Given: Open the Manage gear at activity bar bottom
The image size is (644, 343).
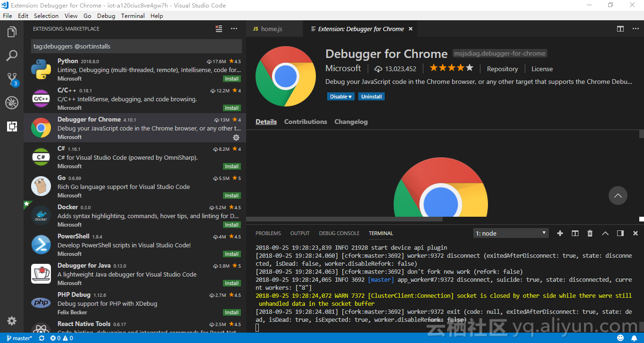Looking at the screenshot, I should coord(12,321).
